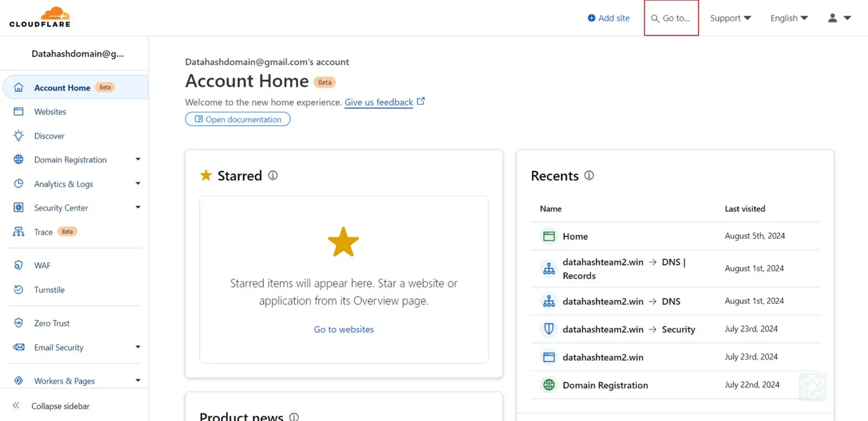Open the user account dropdown arrow
The width and height of the screenshot is (868, 421).
click(847, 18)
